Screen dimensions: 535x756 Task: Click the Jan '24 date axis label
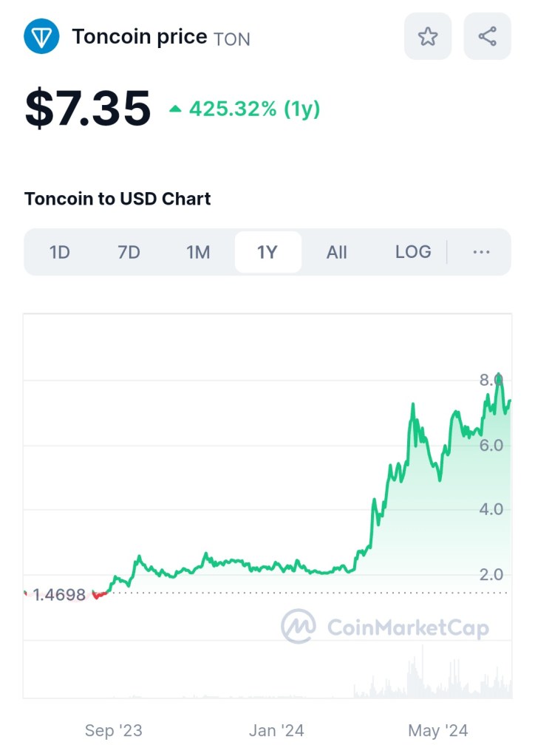276,731
